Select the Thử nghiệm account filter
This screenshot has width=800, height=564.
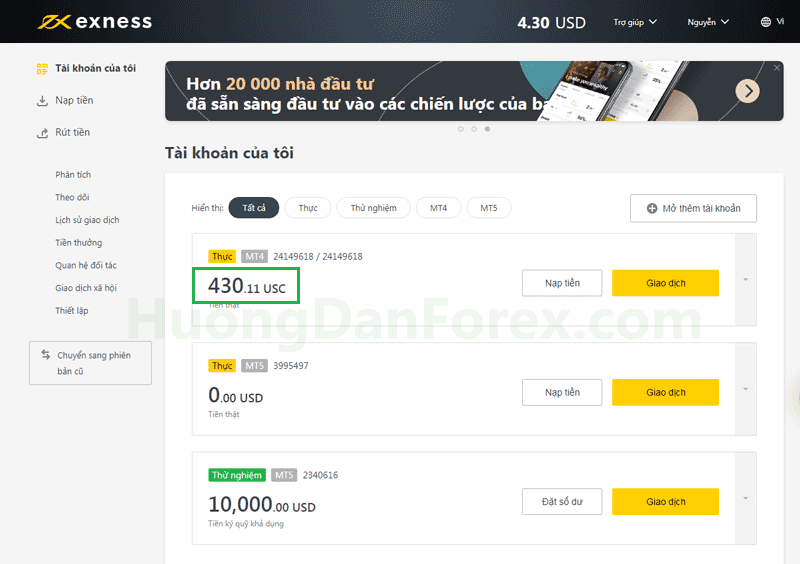(x=373, y=208)
